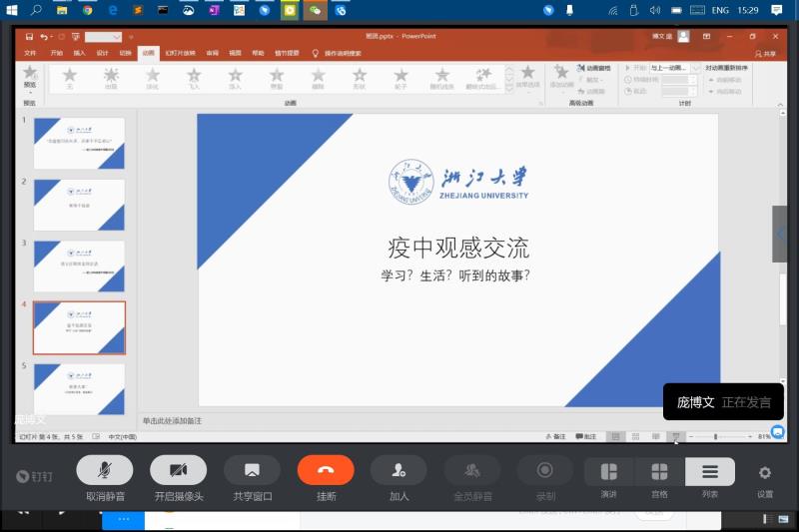This screenshot has width=799, height=532.
Task: Start recording with 录制 button
Action: click(545, 470)
